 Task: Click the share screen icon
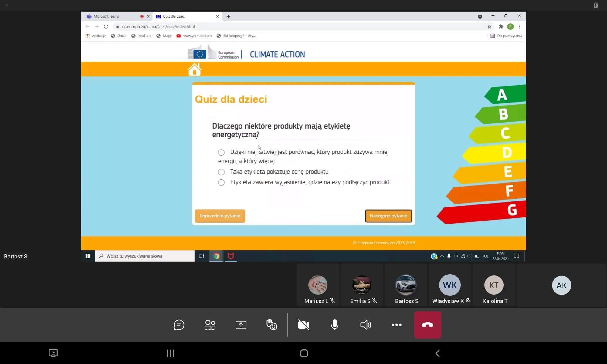(241, 325)
